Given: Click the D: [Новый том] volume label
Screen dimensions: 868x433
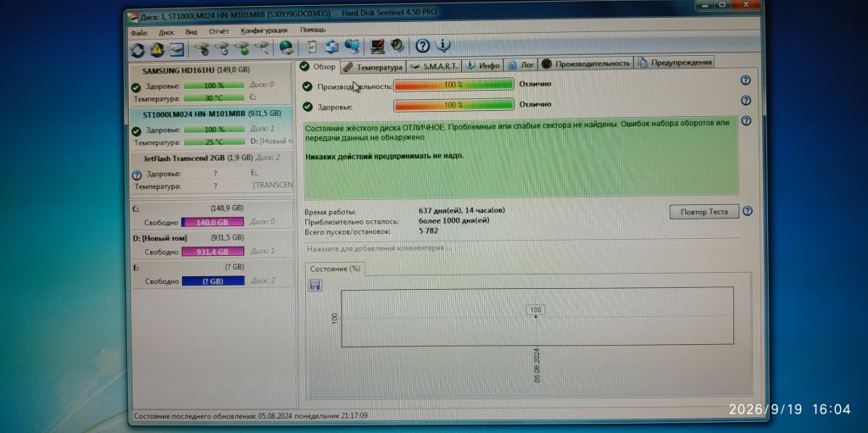Looking at the screenshot, I should (160, 238).
